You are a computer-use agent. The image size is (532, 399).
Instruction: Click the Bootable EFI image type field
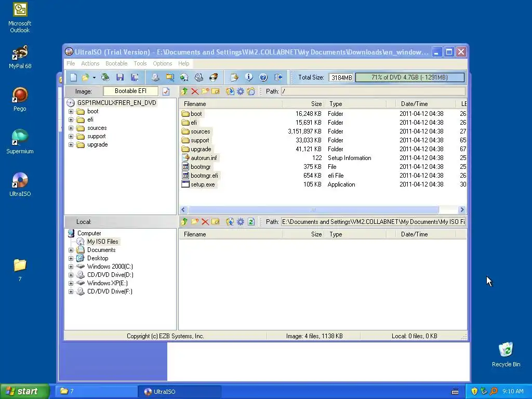click(x=130, y=91)
